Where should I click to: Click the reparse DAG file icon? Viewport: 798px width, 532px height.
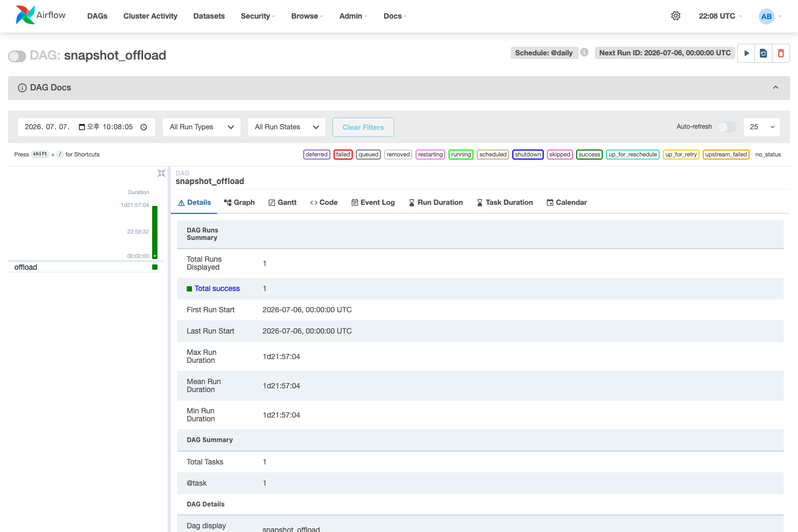tap(763, 53)
